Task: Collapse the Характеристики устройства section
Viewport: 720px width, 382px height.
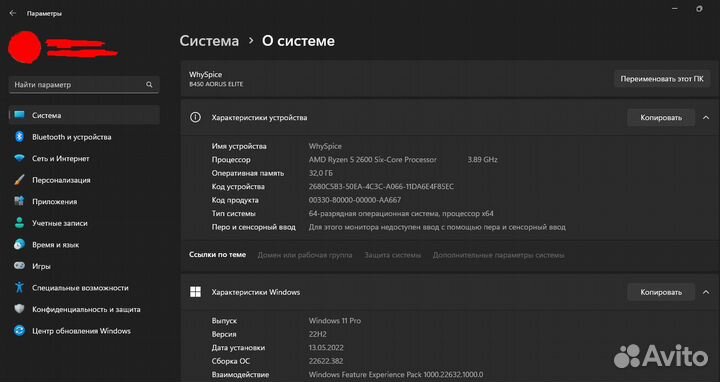Action: click(706, 118)
